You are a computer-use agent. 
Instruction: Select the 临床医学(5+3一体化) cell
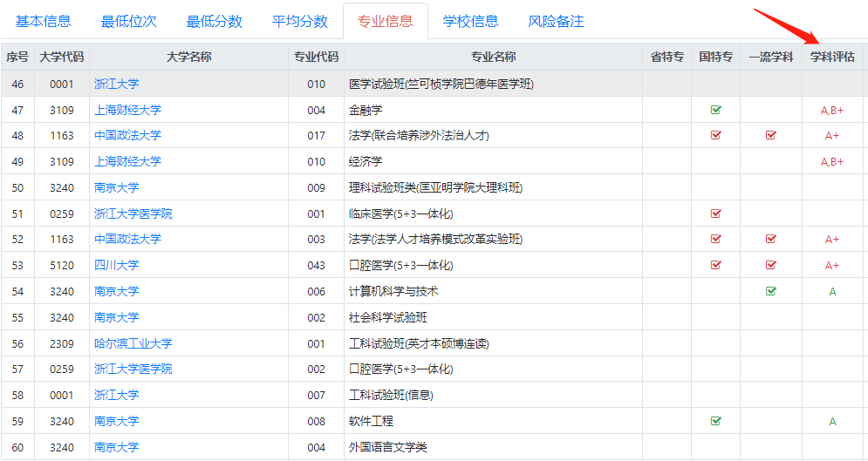click(x=493, y=214)
